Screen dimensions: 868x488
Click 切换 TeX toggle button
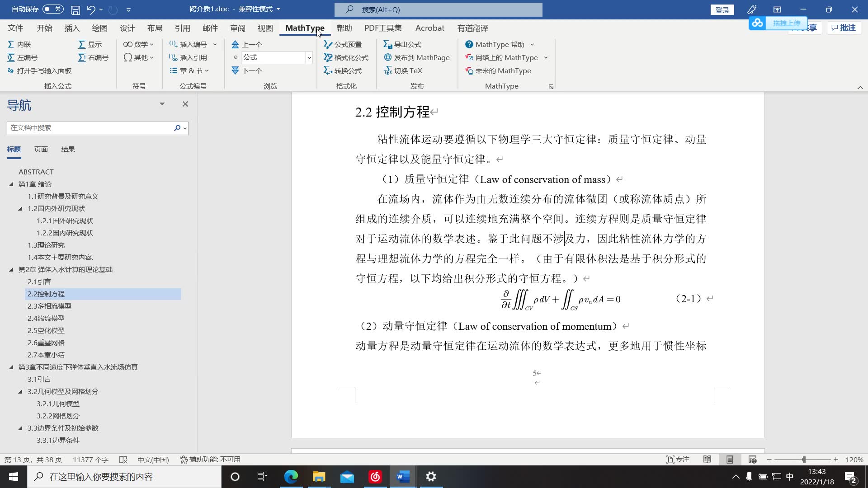point(403,70)
